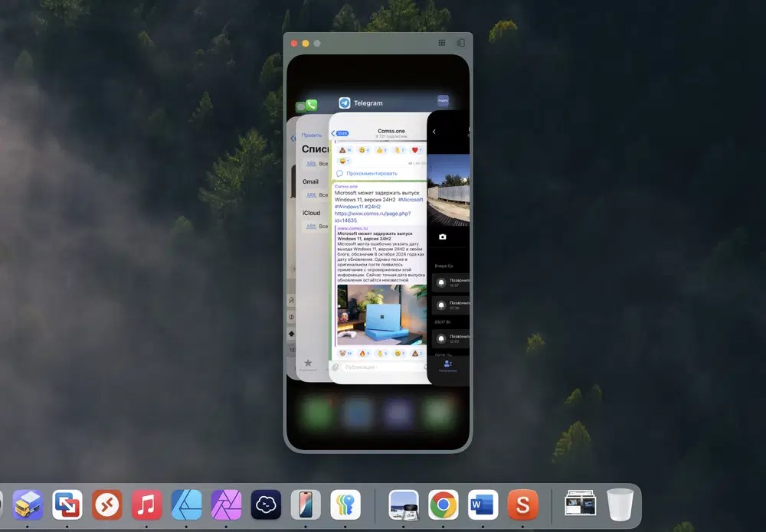
Task: Open the Позвонили event at 12:03
Action: tap(450, 339)
